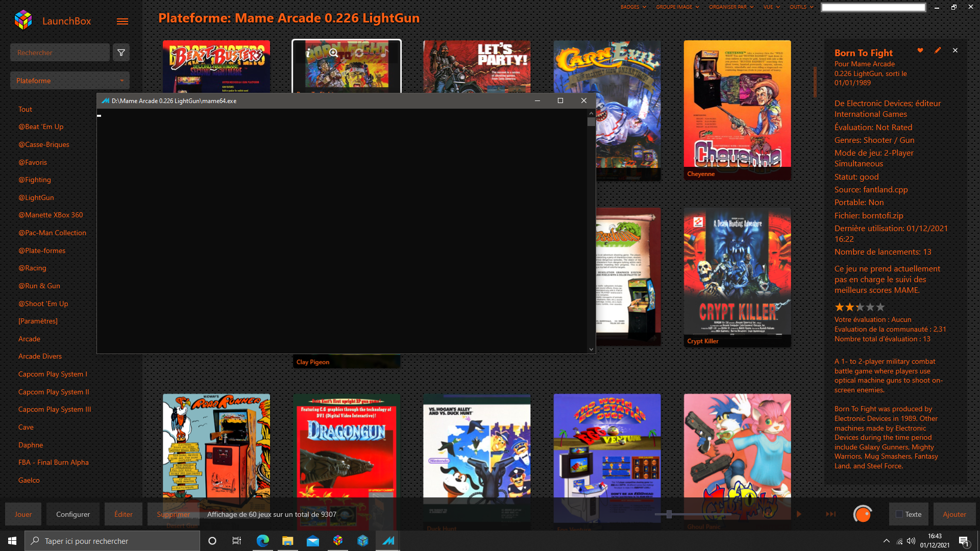
Task: Open Microsoft Edge from taskbar
Action: tap(262, 541)
